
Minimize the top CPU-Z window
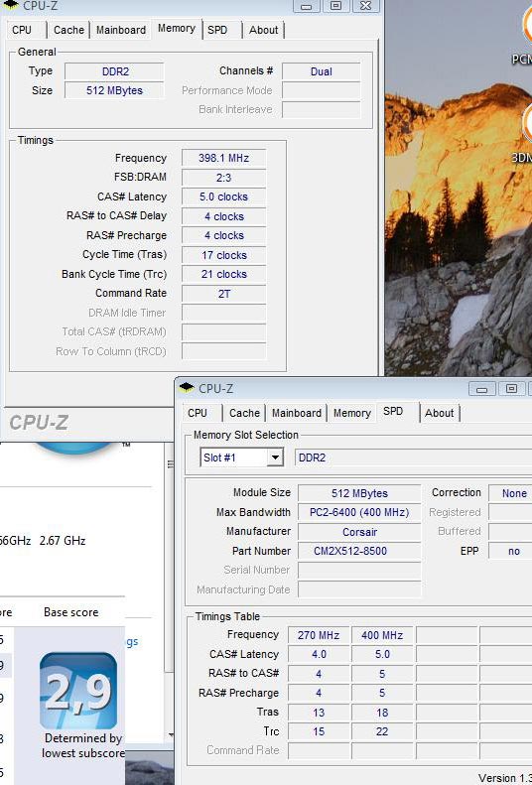click(307, 6)
